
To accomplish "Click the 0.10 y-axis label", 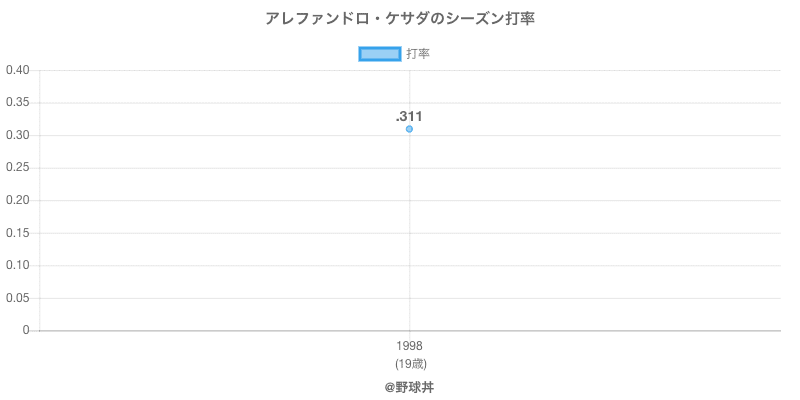I will (17, 265).
